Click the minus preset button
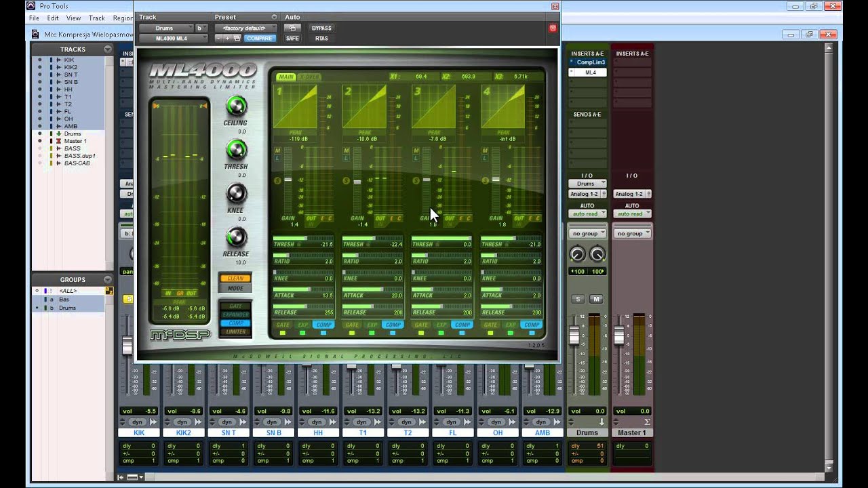Screen dimensions: 868x488 218,39
